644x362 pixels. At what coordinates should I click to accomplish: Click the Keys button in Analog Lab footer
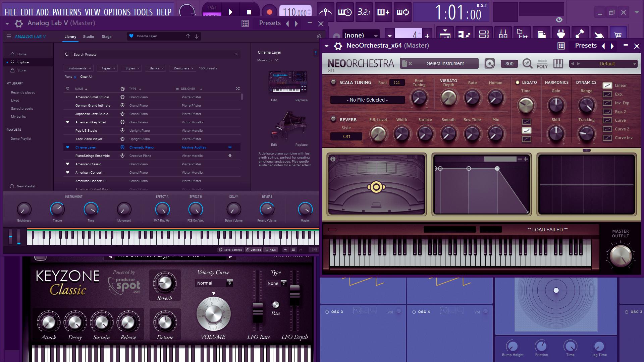[x=270, y=250]
